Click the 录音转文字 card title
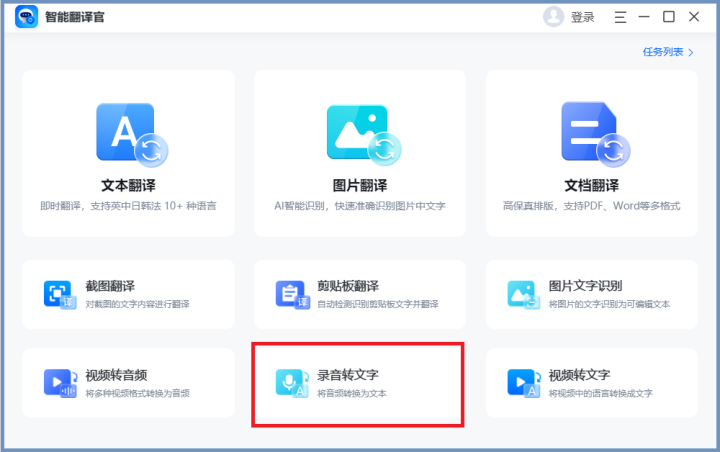 tap(348, 376)
